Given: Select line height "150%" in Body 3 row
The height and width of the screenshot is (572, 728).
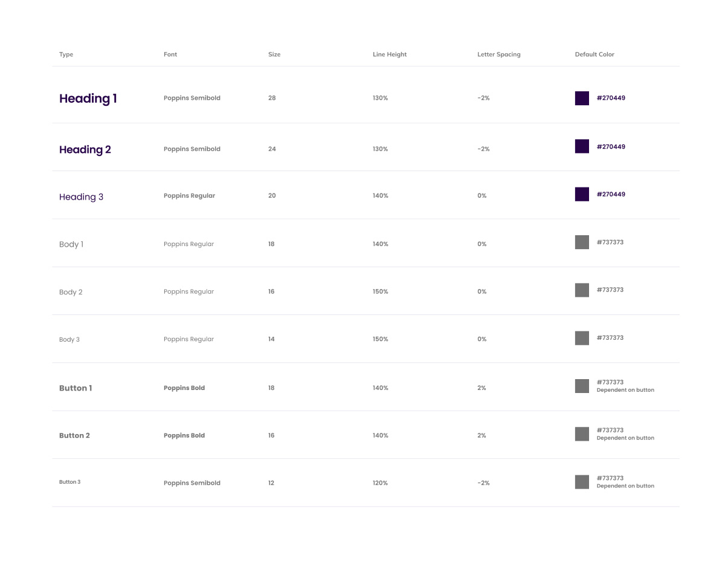Looking at the screenshot, I should pos(381,339).
